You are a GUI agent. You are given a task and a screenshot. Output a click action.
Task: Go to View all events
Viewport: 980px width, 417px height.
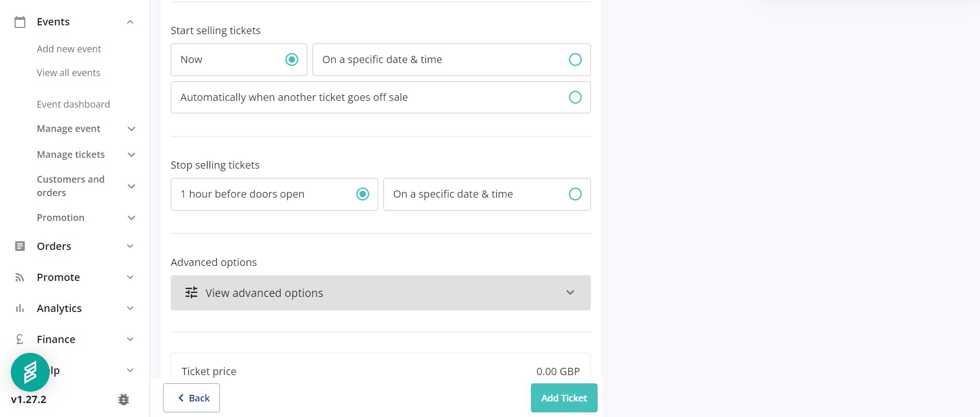tap(68, 73)
